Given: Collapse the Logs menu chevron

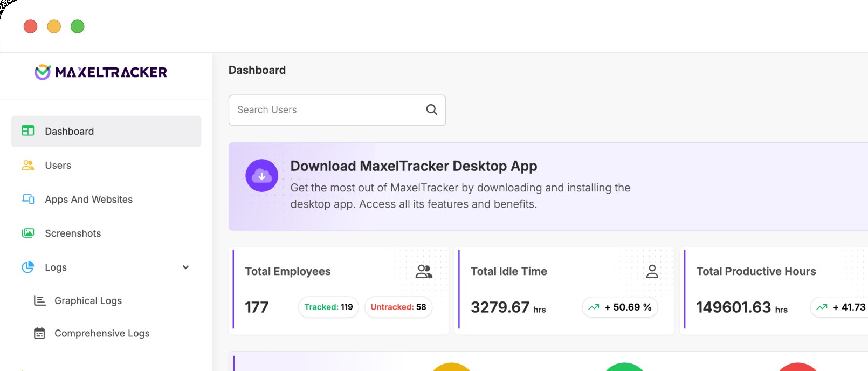Looking at the screenshot, I should 185,267.
